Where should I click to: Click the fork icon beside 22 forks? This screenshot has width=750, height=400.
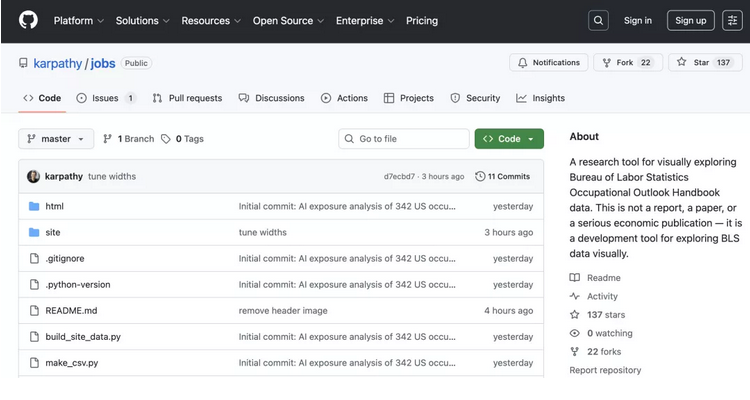pyautogui.click(x=574, y=352)
